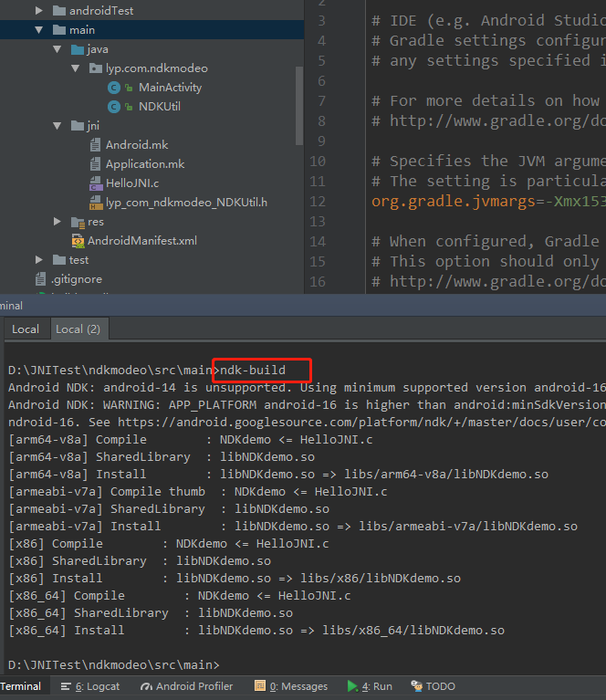Image resolution: width=606 pixels, height=700 pixels.
Task: Click the AndroidManifest.xml file icon
Action: tap(78, 241)
